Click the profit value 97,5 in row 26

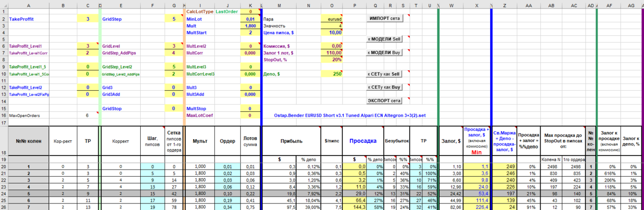(x=279, y=207)
